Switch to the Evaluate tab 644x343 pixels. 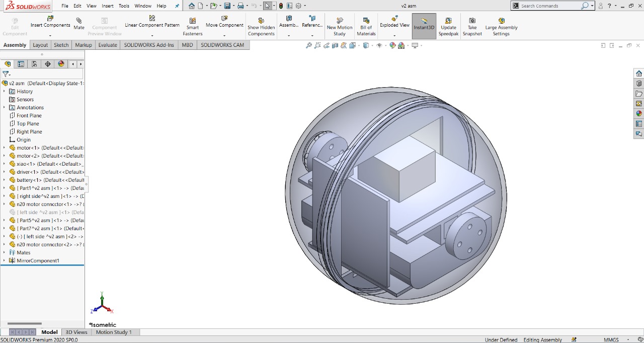coord(108,45)
